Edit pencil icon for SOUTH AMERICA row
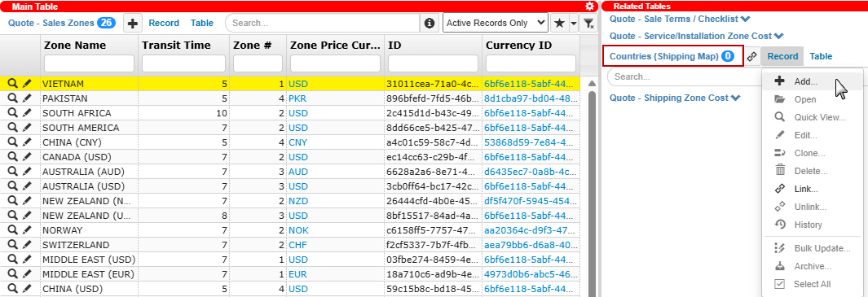The height and width of the screenshot is (297, 868). tap(27, 127)
